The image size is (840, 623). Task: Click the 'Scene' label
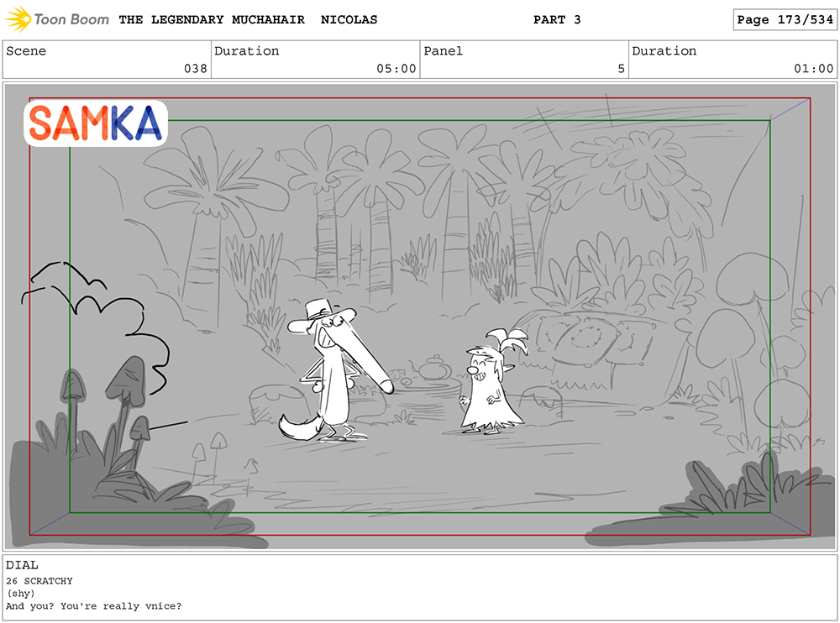(x=26, y=51)
